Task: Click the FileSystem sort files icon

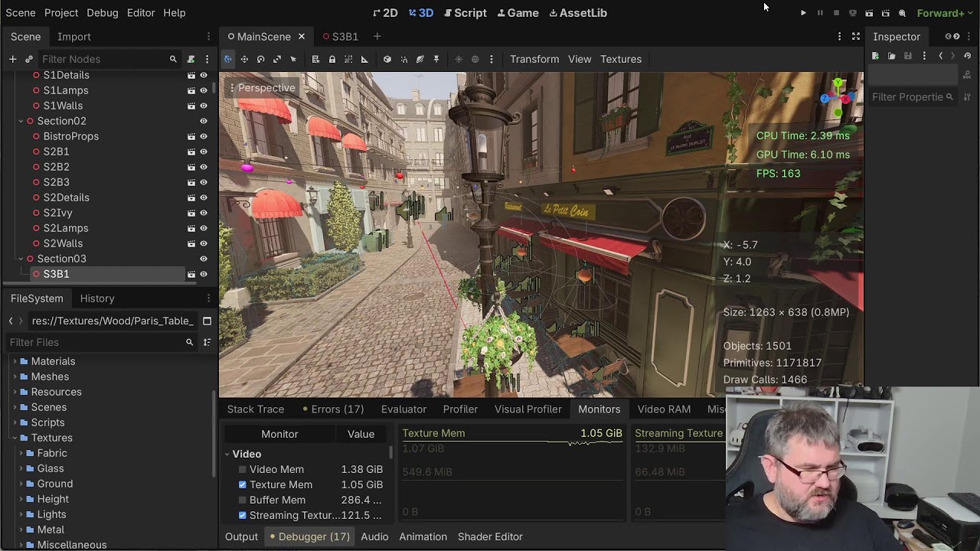Action: (x=207, y=342)
